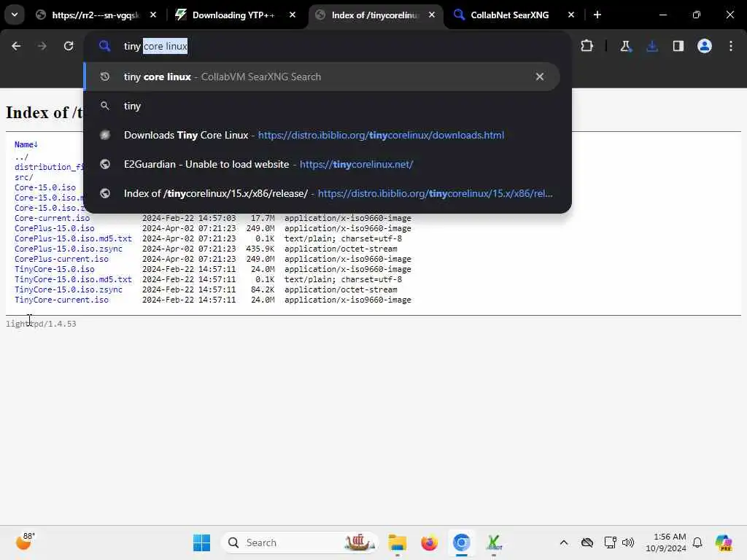Image resolution: width=747 pixels, height=560 pixels.
Task: Open TinyCore-15.0.iso.md5.txt
Action: [73, 279]
